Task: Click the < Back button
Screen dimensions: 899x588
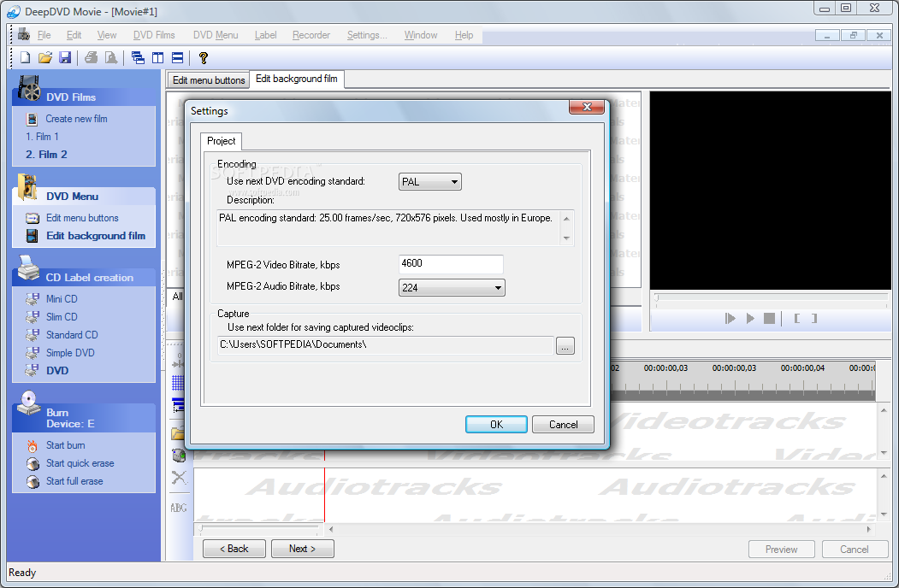Action: pyautogui.click(x=234, y=549)
